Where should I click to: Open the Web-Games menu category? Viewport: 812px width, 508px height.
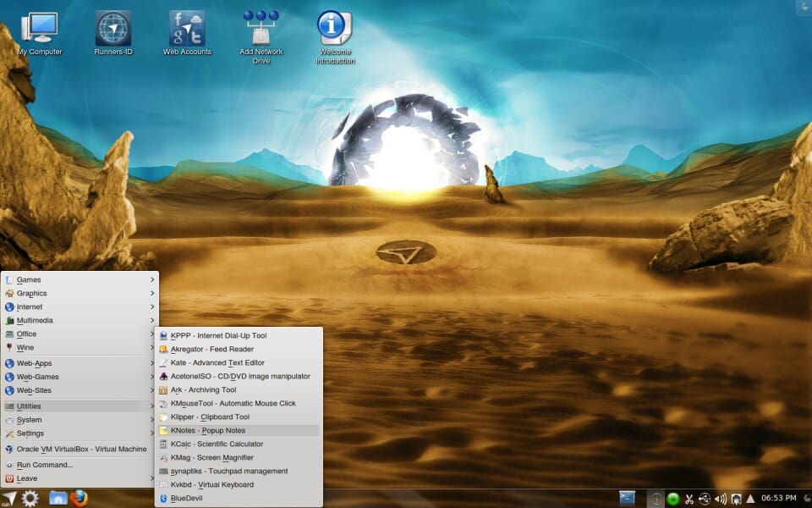pyautogui.click(x=80, y=377)
